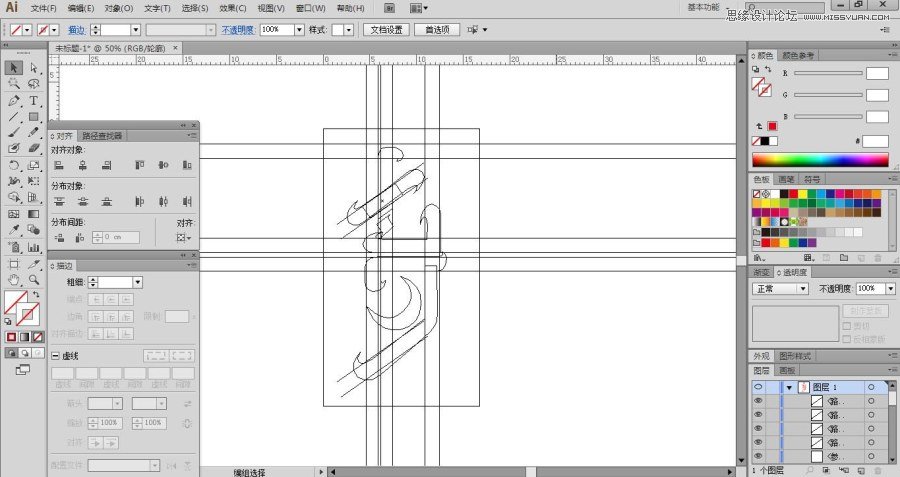Select the Column Graph tool
The image size is (900, 477).
click(33, 247)
